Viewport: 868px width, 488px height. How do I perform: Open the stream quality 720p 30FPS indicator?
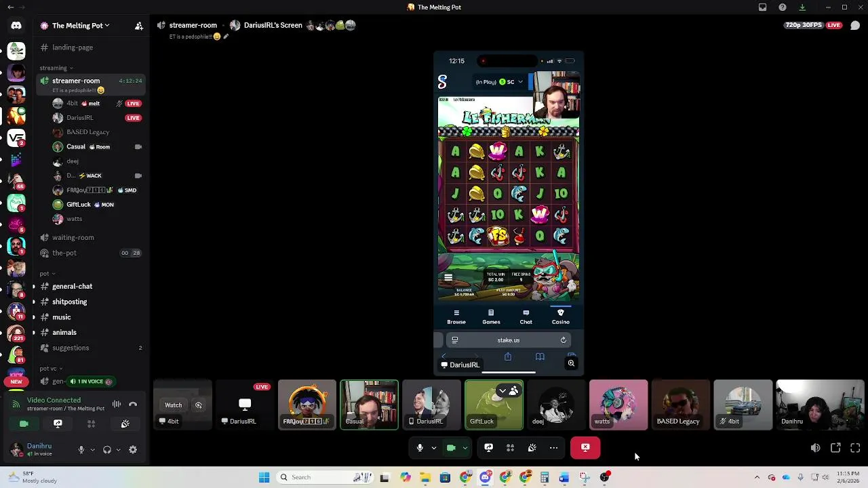click(x=804, y=25)
